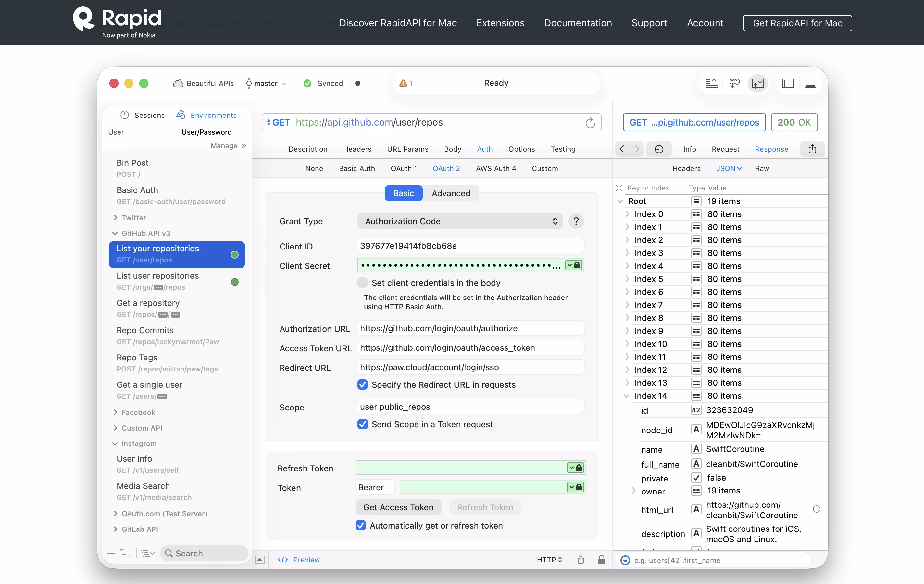Open the Grant Type dropdown
Viewport: 924px width, 584px height.
coord(460,221)
